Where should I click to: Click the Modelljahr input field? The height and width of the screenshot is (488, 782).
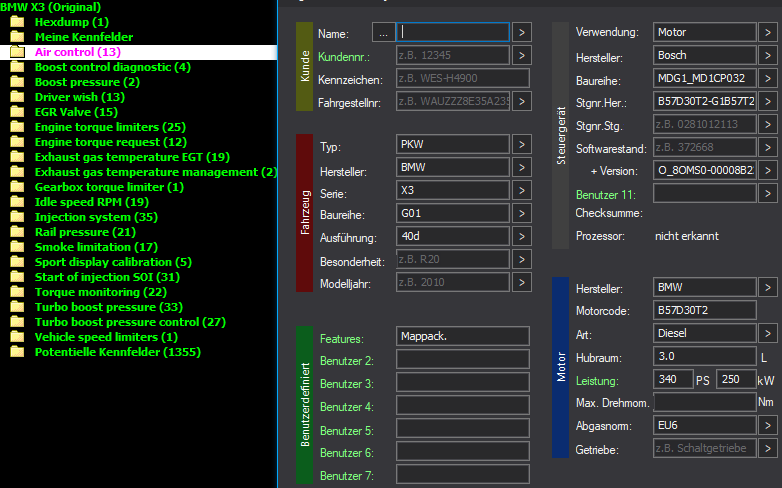click(x=453, y=282)
